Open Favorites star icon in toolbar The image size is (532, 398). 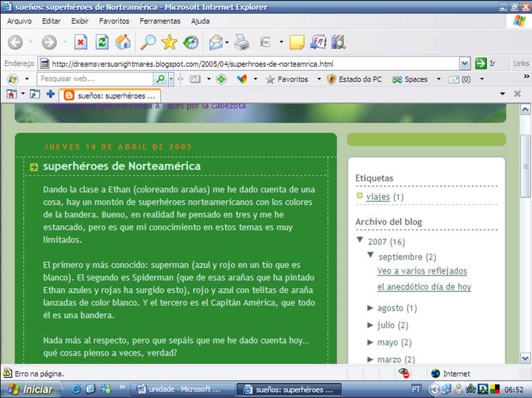tap(169, 42)
